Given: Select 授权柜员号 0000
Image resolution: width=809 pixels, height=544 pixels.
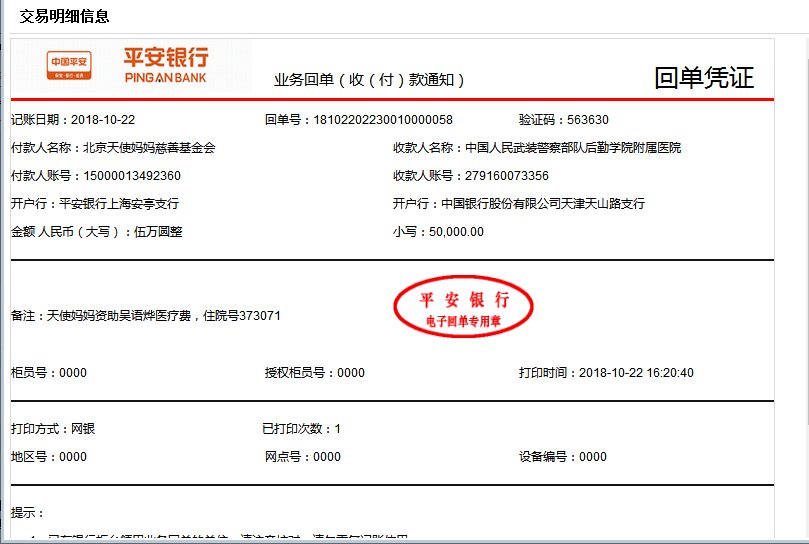Looking at the screenshot, I should point(315,373).
